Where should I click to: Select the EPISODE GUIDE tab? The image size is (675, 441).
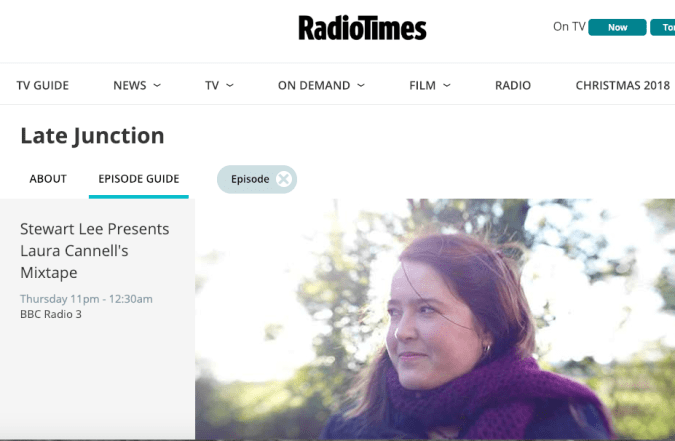[x=139, y=179]
